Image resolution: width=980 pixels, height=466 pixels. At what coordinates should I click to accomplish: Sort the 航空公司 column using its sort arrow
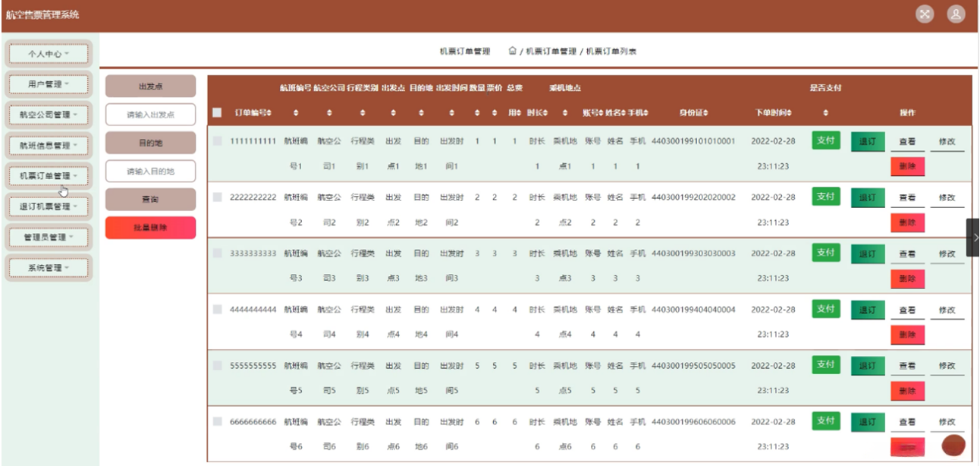click(x=329, y=113)
